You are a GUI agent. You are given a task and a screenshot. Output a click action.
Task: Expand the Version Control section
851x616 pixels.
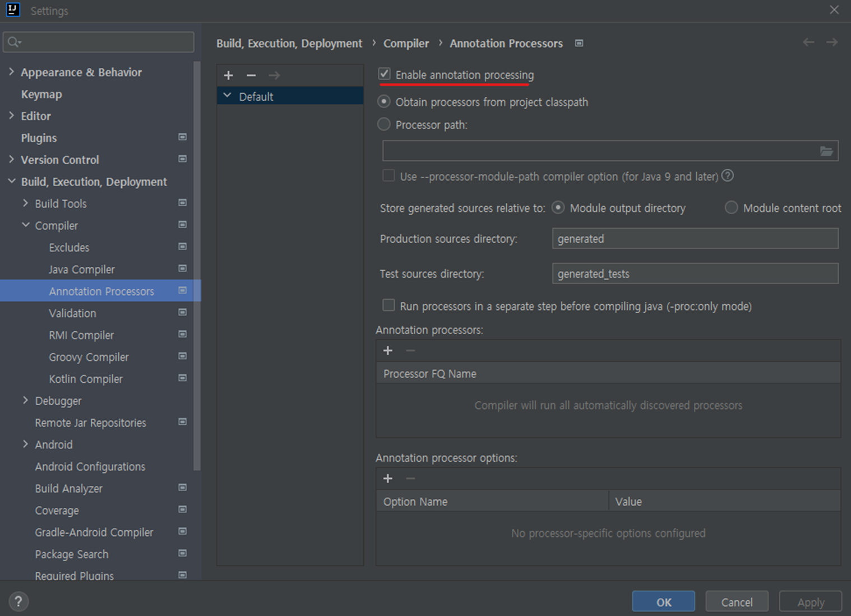pos(11,159)
